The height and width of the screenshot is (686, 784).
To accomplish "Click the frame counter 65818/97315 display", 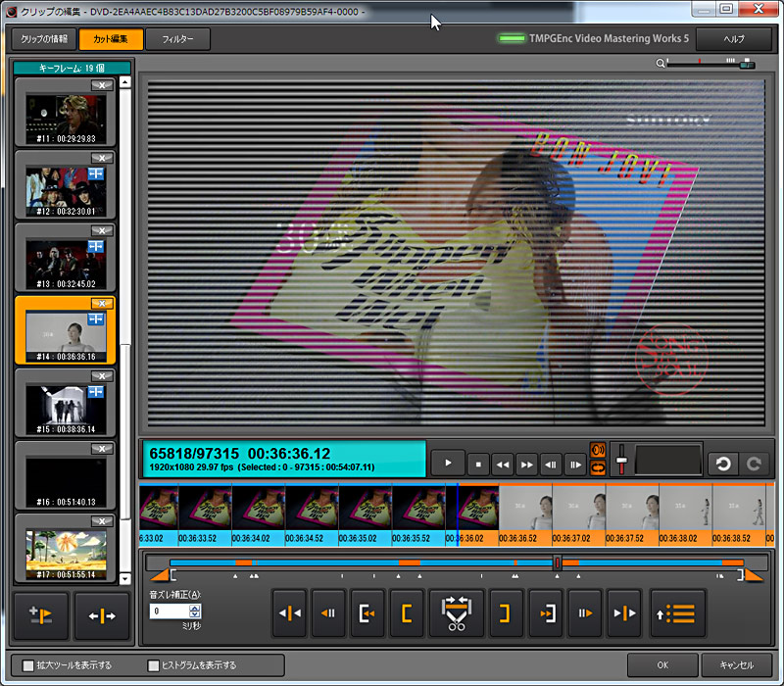I will (194, 454).
